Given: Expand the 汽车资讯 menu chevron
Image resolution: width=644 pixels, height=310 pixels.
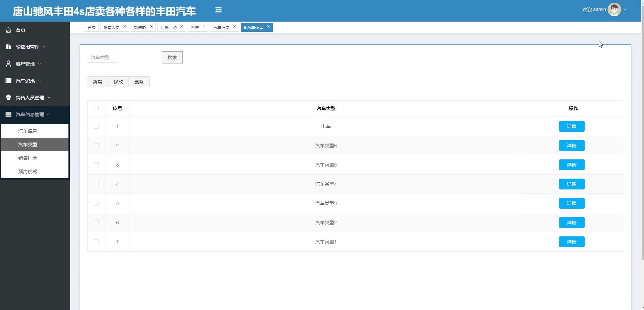Looking at the screenshot, I should pos(39,80).
